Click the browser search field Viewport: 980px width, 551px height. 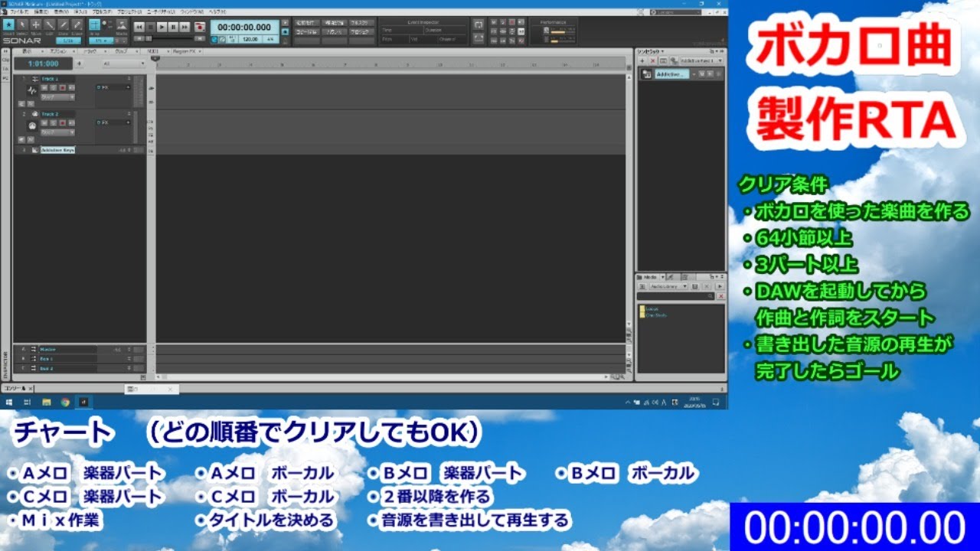(x=675, y=296)
